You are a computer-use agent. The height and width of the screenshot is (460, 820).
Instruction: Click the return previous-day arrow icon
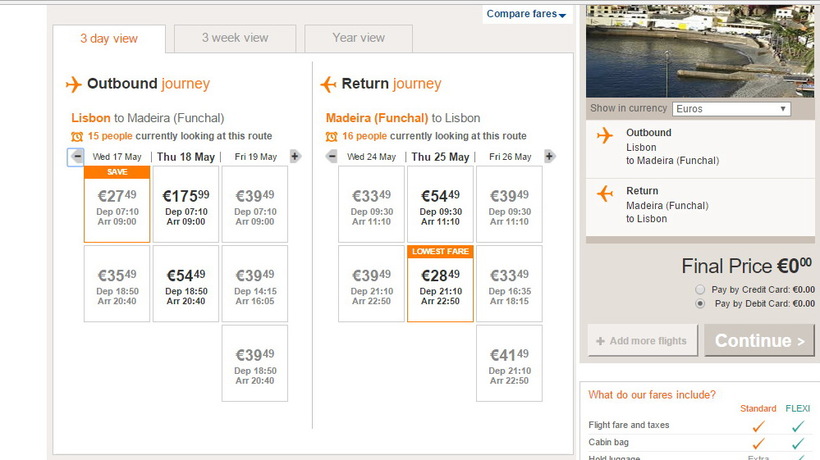pyautogui.click(x=332, y=156)
